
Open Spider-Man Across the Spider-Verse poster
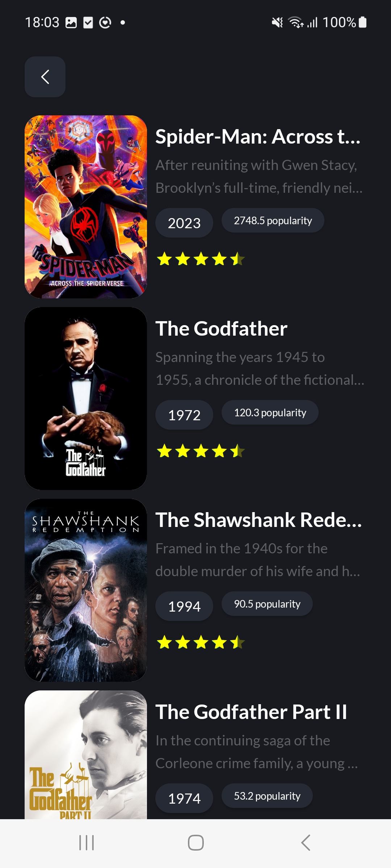86,207
